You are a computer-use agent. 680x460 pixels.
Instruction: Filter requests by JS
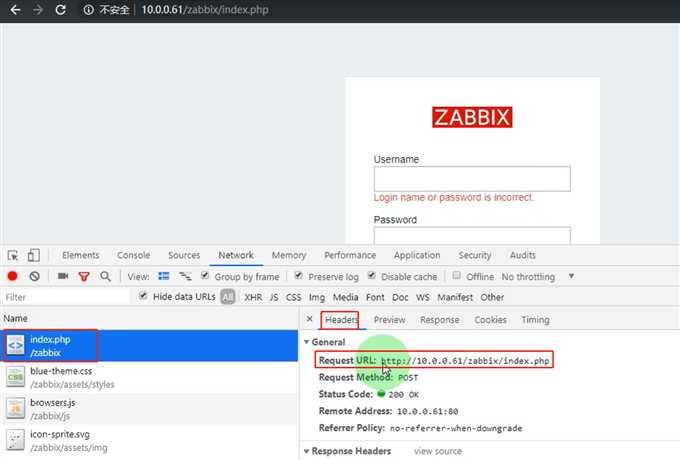click(274, 297)
